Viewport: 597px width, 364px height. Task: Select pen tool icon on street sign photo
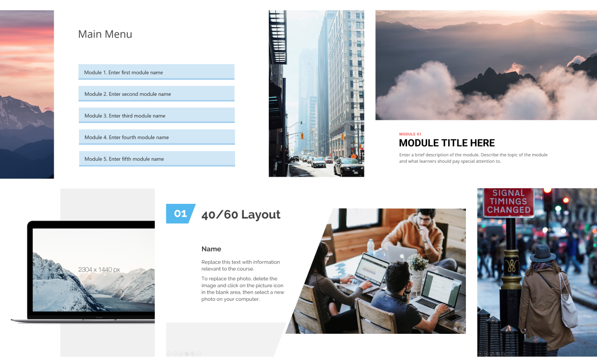coord(492,354)
